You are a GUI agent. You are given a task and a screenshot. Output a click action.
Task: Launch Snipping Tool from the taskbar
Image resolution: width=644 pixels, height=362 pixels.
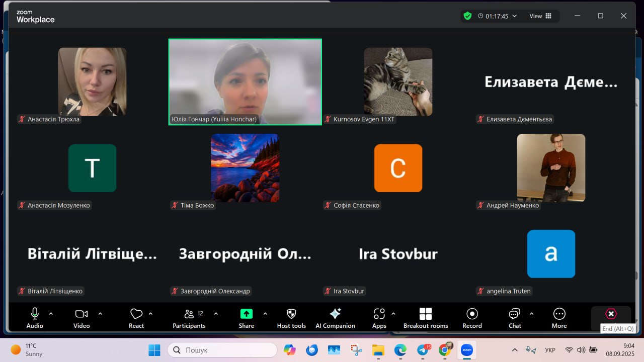(x=356, y=350)
